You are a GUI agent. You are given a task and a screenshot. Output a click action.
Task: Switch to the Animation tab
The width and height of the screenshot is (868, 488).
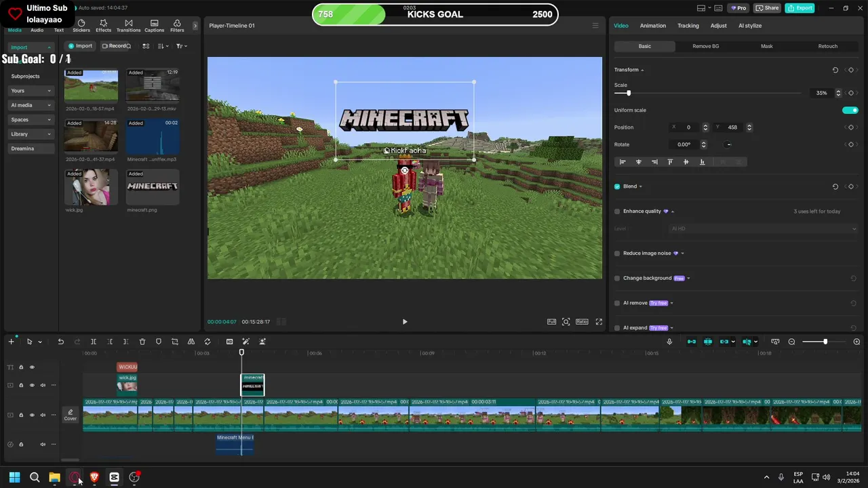[653, 26]
